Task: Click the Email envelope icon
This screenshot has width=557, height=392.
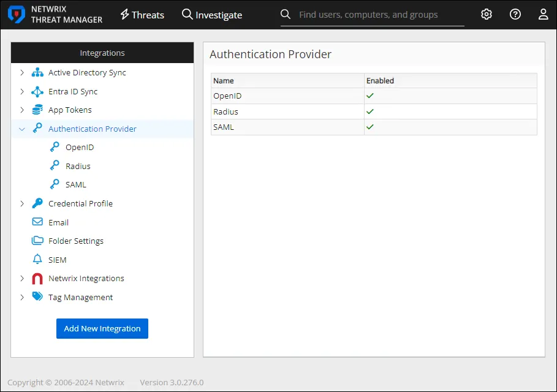Action: pyautogui.click(x=37, y=222)
